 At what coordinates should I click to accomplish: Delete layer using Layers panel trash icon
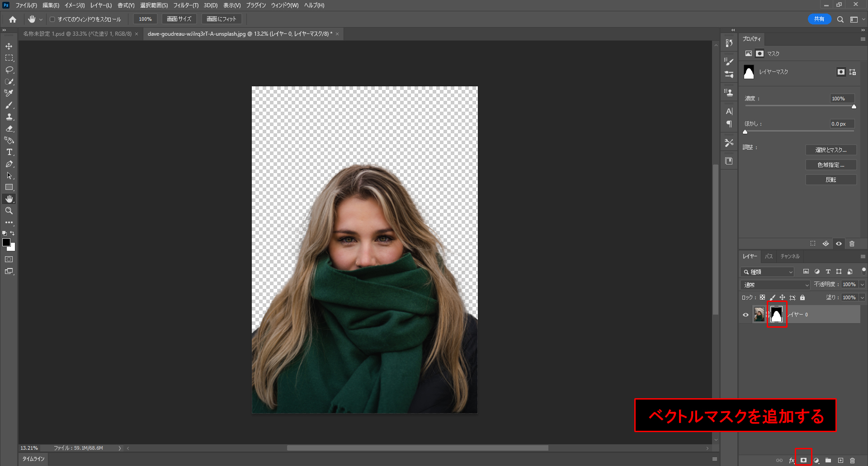click(852, 460)
